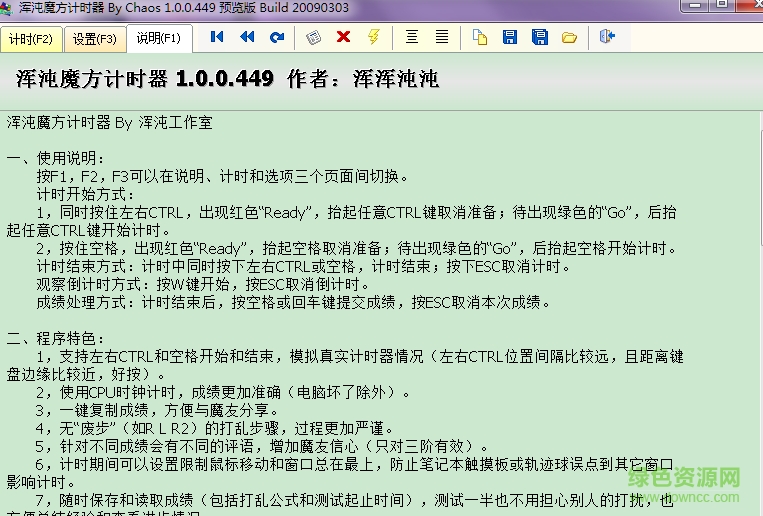Click the line 3，一键复制成绩
This screenshot has width=763, height=516.
pyautogui.click(x=157, y=410)
